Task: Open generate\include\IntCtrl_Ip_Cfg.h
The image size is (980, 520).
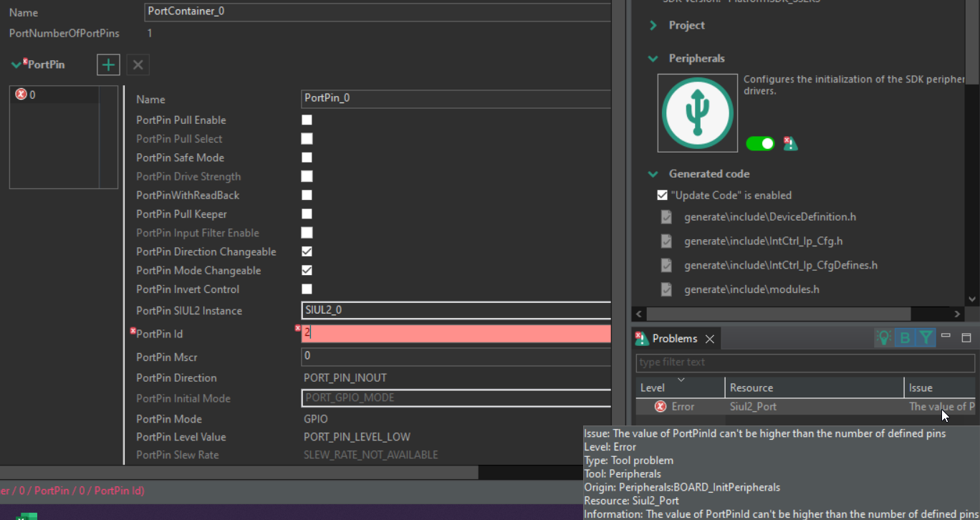Action: point(763,241)
